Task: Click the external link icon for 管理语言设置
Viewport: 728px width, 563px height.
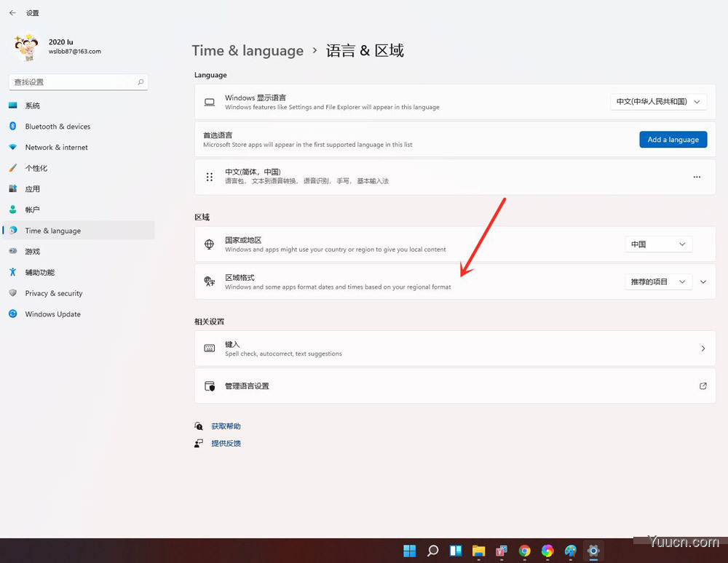Action: point(703,386)
